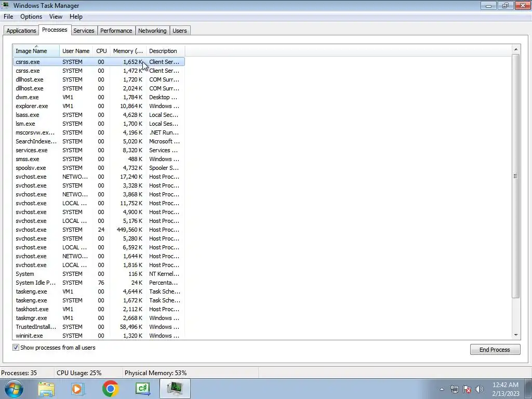The width and height of the screenshot is (532, 399).
Task: Select the services.exe process
Action: pos(99,150)
